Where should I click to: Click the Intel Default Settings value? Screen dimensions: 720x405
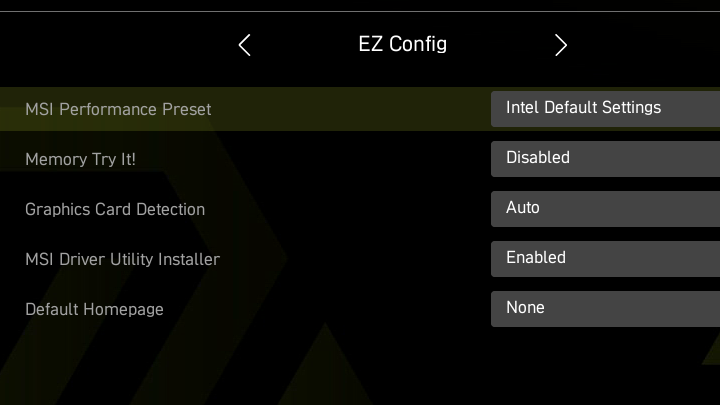click(x=583, y=108)
